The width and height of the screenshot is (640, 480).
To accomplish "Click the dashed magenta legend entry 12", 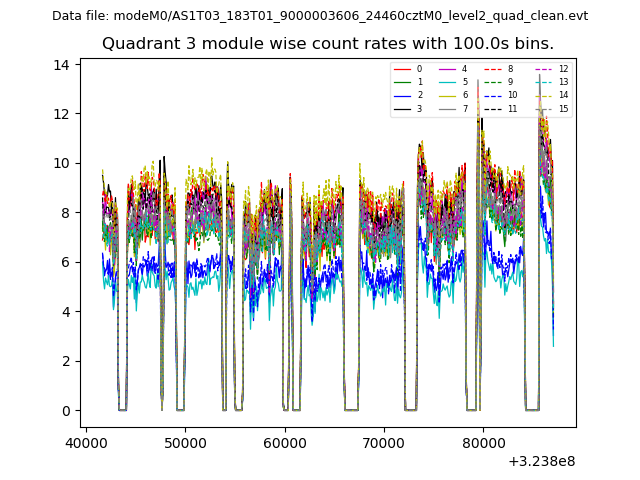I will point(545,69).
